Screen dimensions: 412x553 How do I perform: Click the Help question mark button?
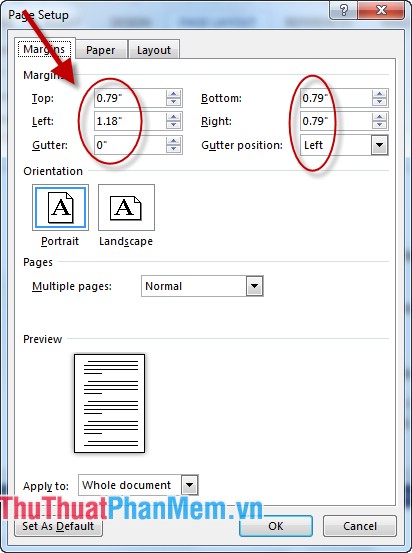(x=344, y=10)
